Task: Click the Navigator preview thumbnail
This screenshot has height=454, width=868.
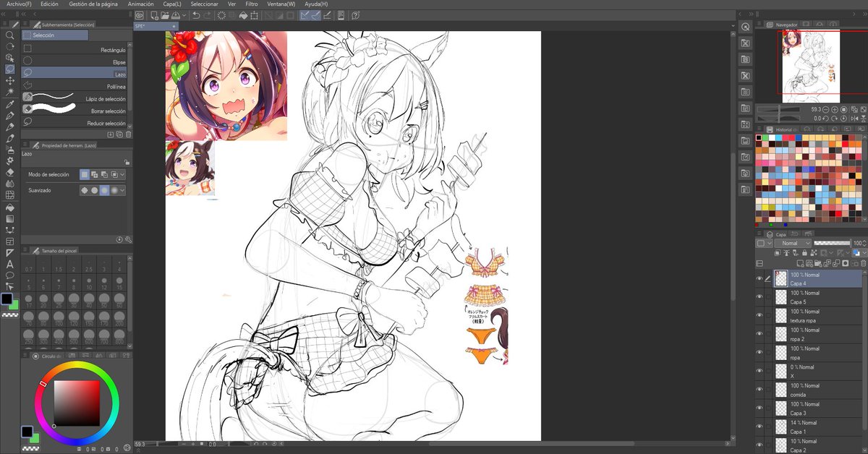Action: [x=810, y=67]
